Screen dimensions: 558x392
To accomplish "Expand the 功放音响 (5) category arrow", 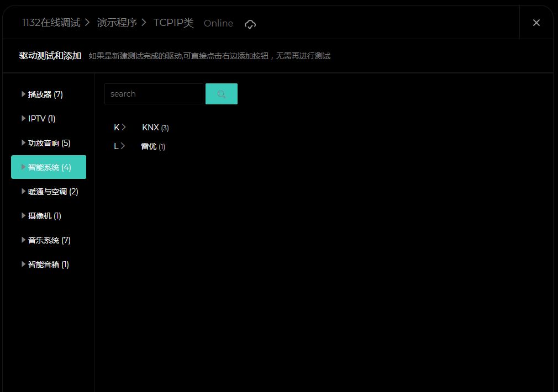I will (x=24, y=142).
